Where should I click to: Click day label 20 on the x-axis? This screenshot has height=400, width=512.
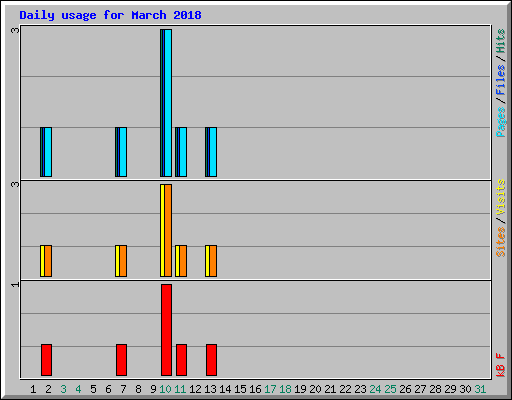tap(315, 389)
